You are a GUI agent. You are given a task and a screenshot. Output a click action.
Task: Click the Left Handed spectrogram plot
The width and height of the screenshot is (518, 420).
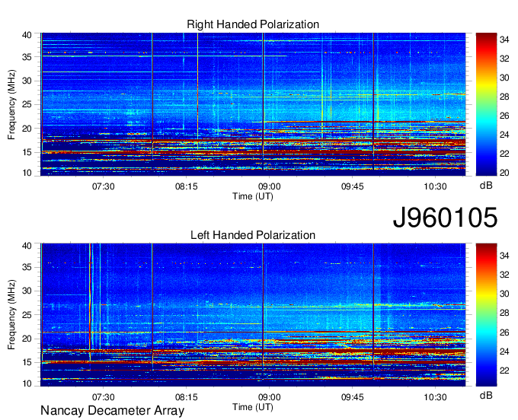tap(253, 315)
